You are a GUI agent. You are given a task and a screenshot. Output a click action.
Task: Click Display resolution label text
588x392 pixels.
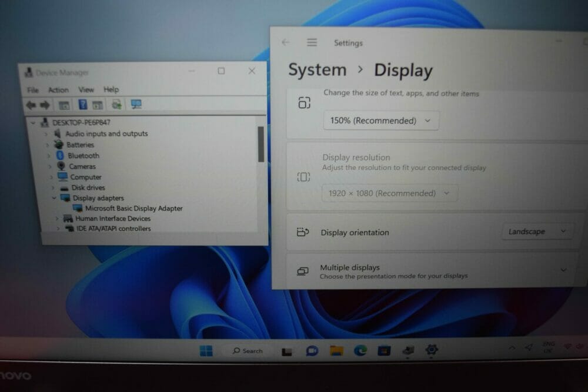point(356,158)
